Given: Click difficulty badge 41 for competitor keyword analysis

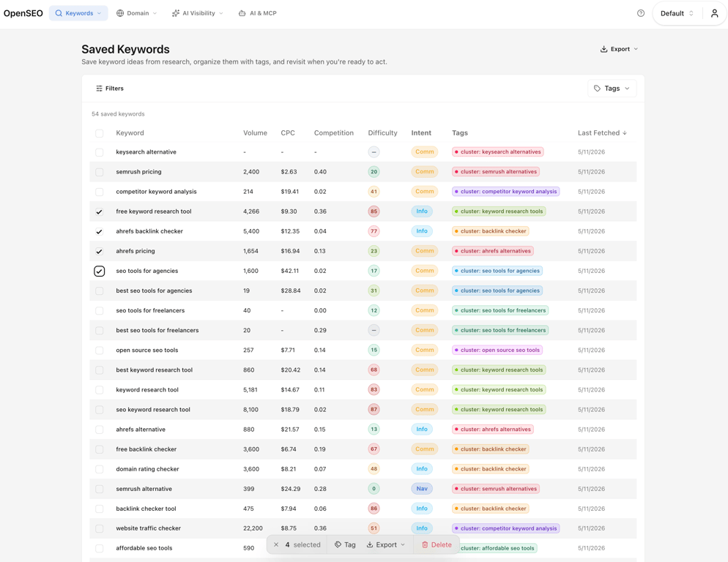Looking at the screenshot, I should (374, 191).
